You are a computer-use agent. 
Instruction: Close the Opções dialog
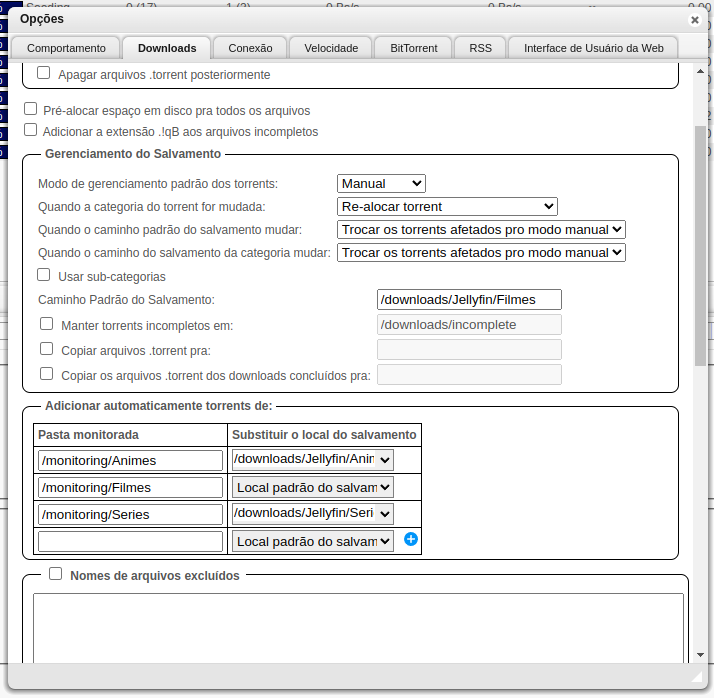pyautogui.click(x=694, y=20)
